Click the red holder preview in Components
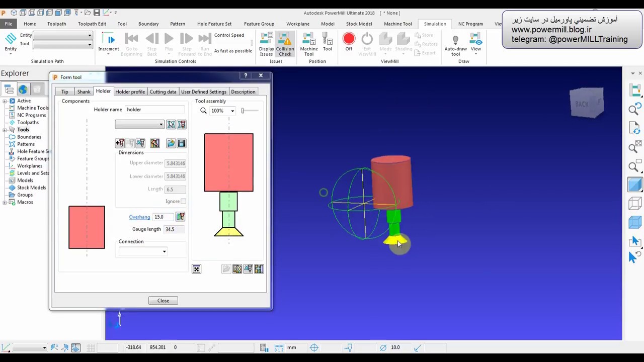This screenshot has width=644, height=362. pyautogui.click(x=87, y=227)
